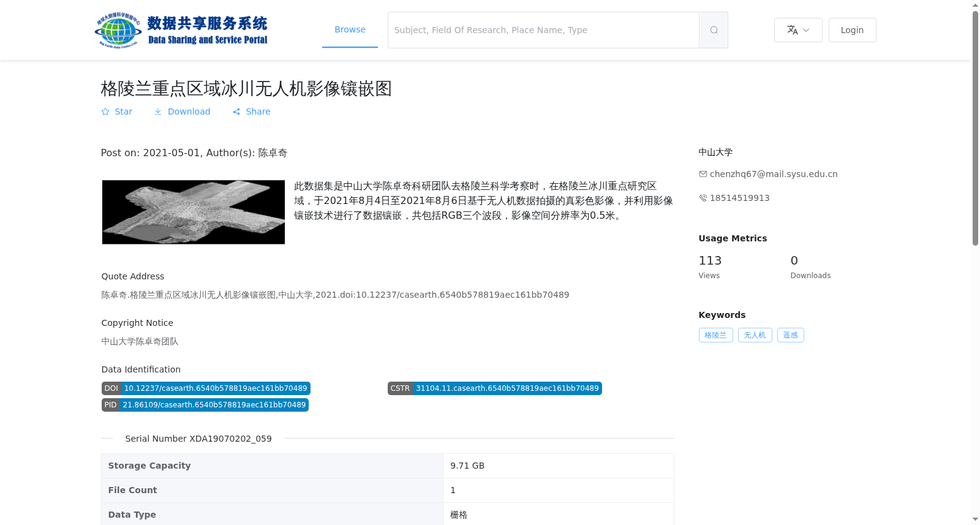The image size is (980, 525).
Task: Click the Data Sharing and Service Portal logo
Action: pyautogui.click(x=181, y=30)
